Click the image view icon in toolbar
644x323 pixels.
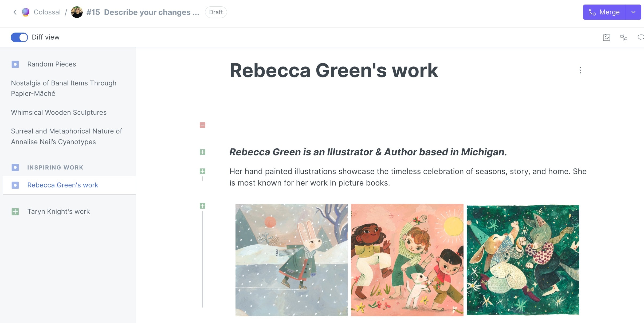pos(606,37)
